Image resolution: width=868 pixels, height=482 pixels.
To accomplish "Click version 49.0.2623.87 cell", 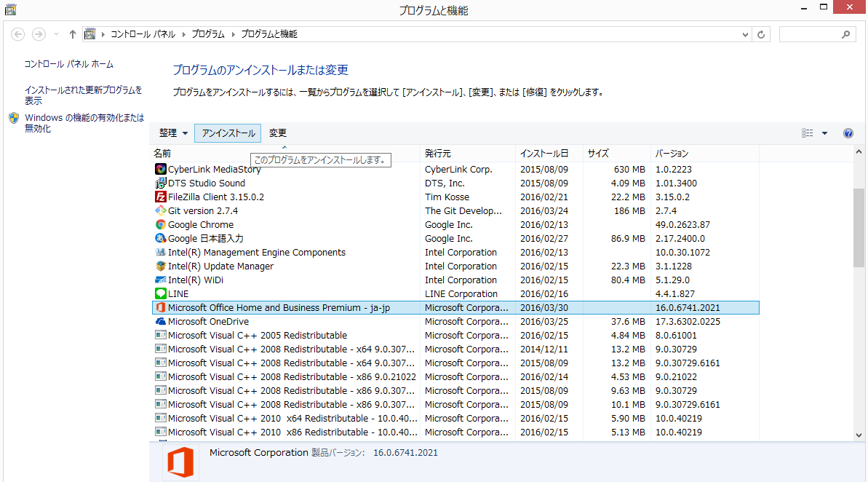I will [x=682, y=224].
